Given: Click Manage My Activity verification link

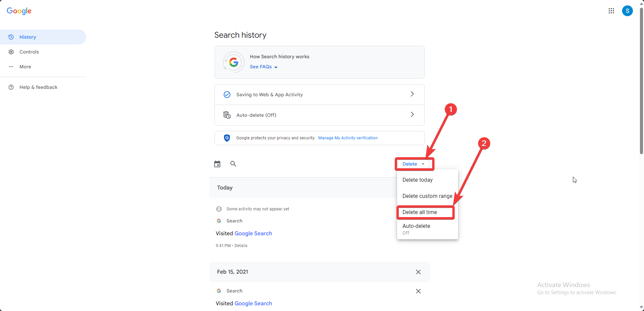Looking at the screenshot, I should click(348, 138).
